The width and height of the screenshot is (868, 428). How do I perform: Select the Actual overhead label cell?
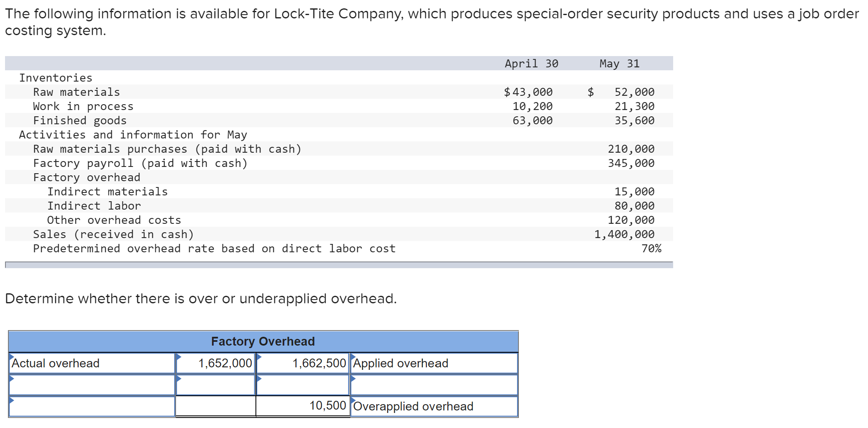[x=92, y=363]
